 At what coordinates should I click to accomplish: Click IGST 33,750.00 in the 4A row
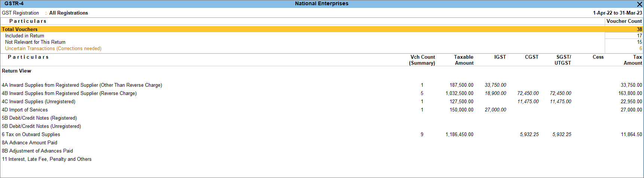[x=496, y=85]
